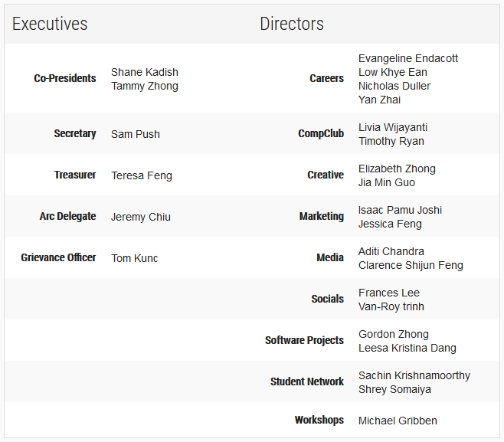Select the name Shane Kadish
This screenshot has width=504, height=442.
coord(145,72)
